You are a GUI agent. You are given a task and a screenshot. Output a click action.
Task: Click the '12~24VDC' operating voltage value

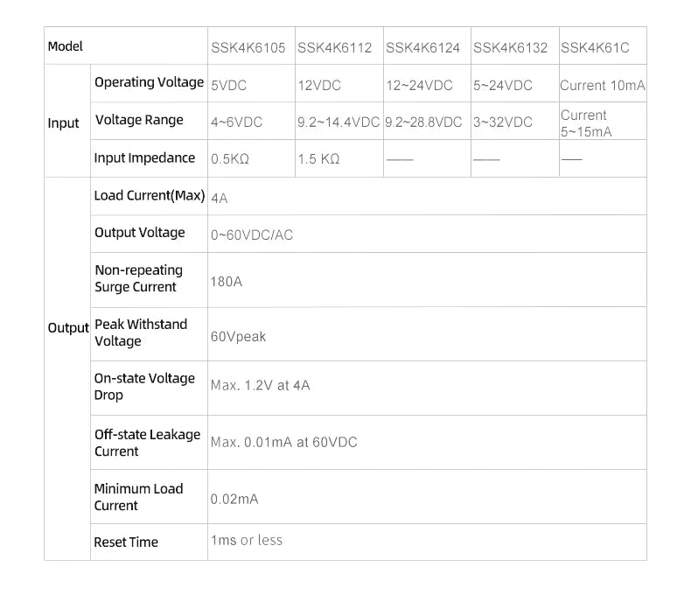pyautogui.click(x=419, y=86)
